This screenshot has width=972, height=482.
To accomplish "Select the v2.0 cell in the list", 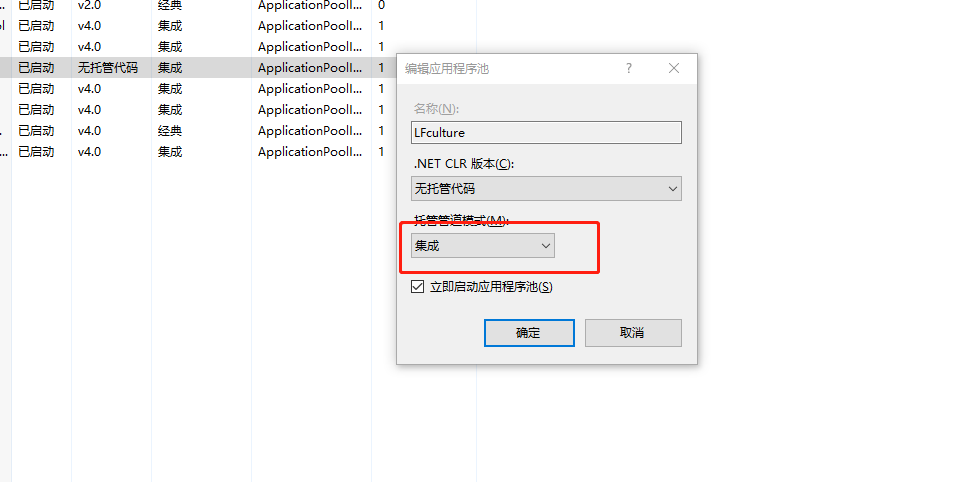I will click(x=89, y=6).
